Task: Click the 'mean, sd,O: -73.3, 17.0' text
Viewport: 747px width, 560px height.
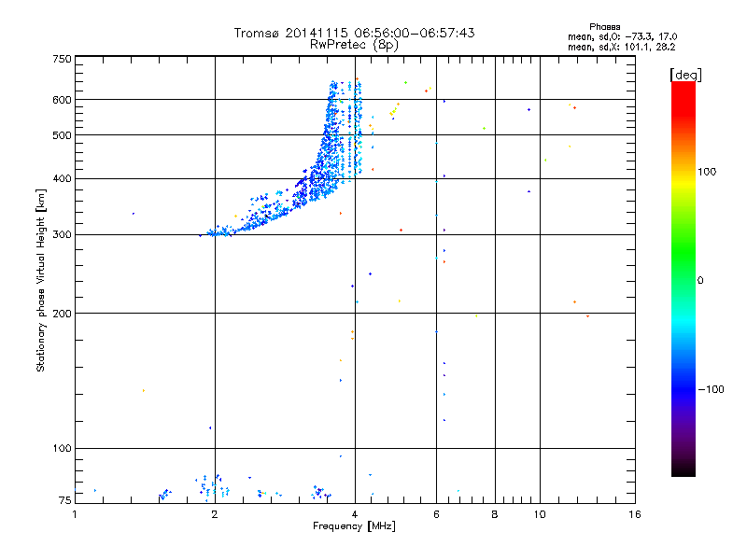Action: pyautogui.click(x=622, y=36)
